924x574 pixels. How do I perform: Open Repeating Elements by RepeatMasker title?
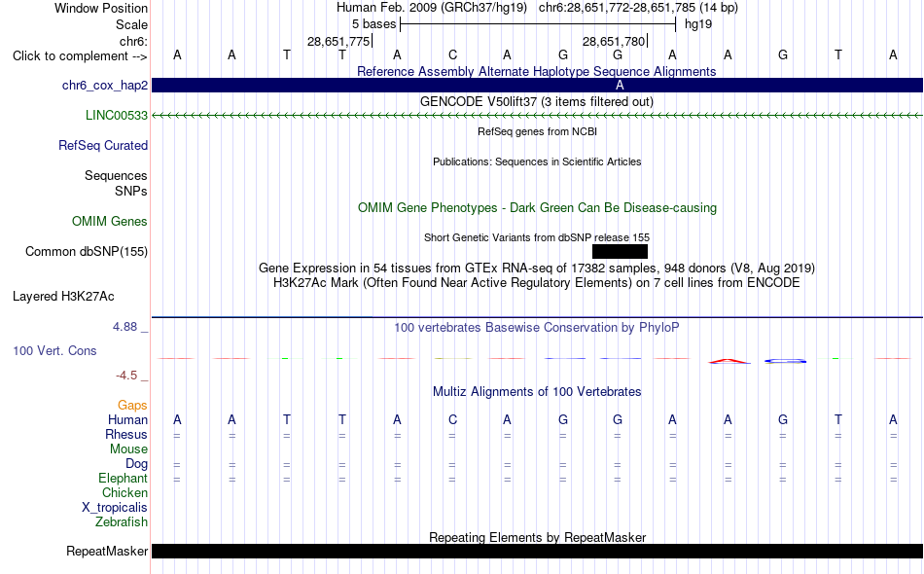pos(538,537)
